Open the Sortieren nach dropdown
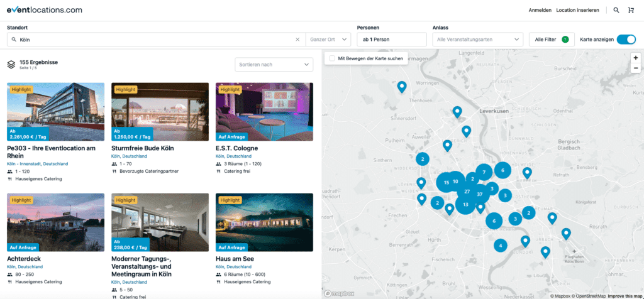Viewport: 644px width, 299px height. coord(274,65)
